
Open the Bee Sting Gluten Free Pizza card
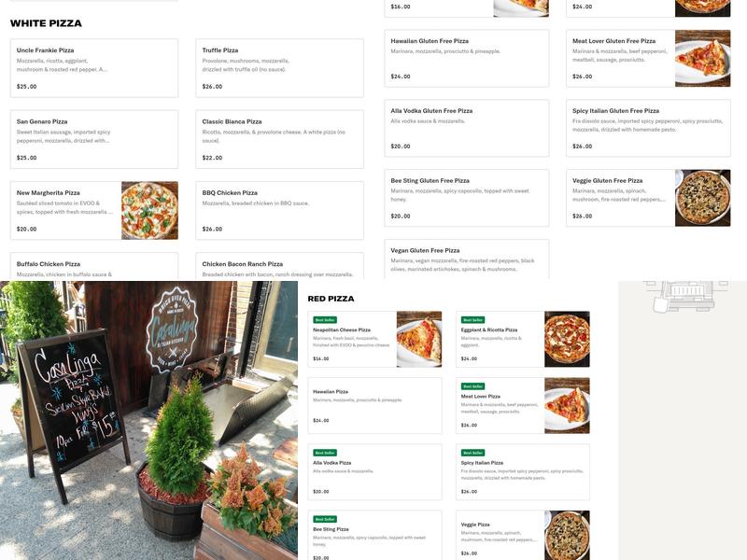(467, 198)
